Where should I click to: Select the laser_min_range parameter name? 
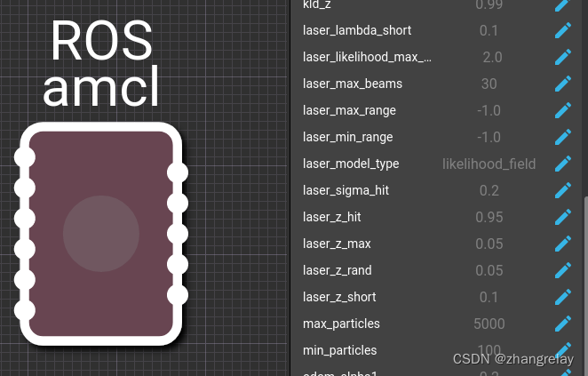pyautogui.click(x=347, y=138)
